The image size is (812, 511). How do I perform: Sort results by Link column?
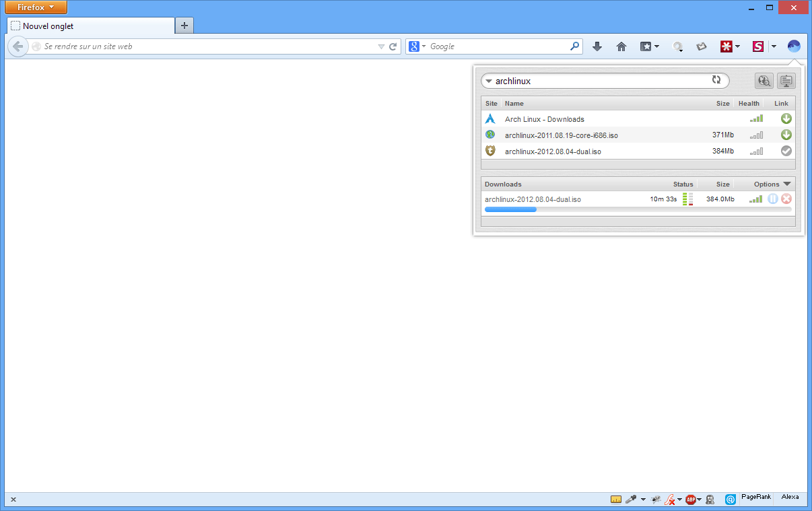(x=781, y=104)
